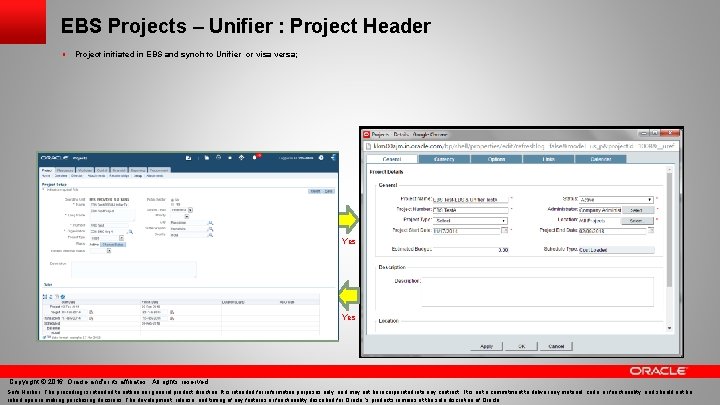Click the Apply button
This screenshot has height=405, width=720.
tap(486, 346)
